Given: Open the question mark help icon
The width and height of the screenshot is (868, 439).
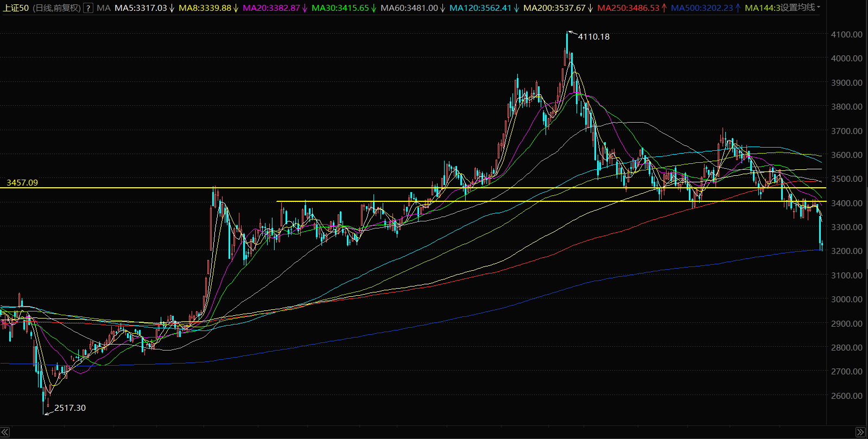Looking at the screenshot, I should click(87, 8).
